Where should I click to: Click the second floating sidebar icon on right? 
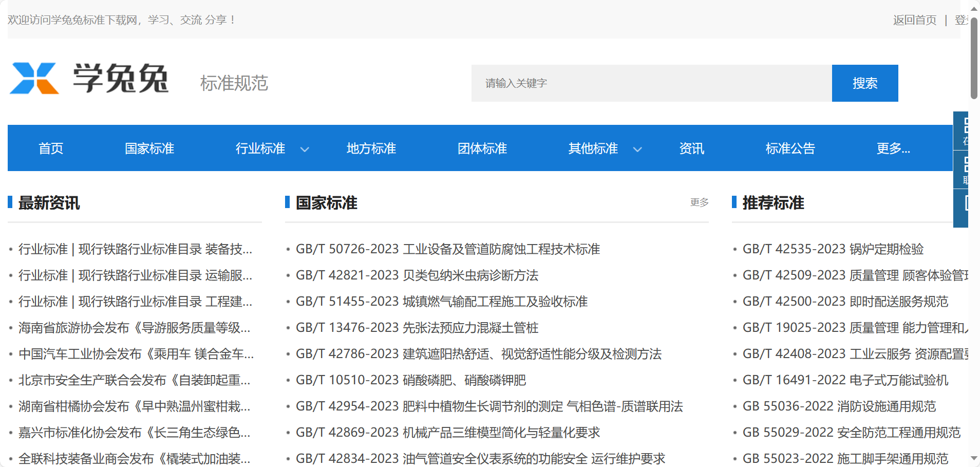962,170
